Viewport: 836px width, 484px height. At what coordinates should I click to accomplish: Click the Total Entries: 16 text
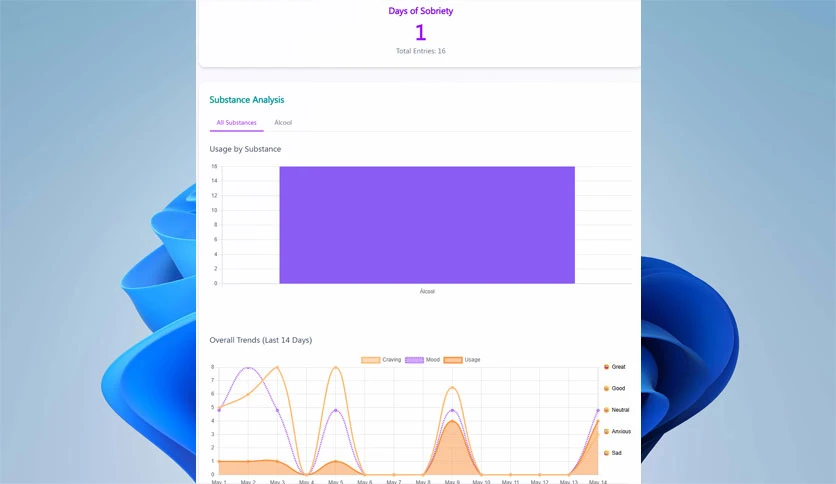(x=421, y=51)
